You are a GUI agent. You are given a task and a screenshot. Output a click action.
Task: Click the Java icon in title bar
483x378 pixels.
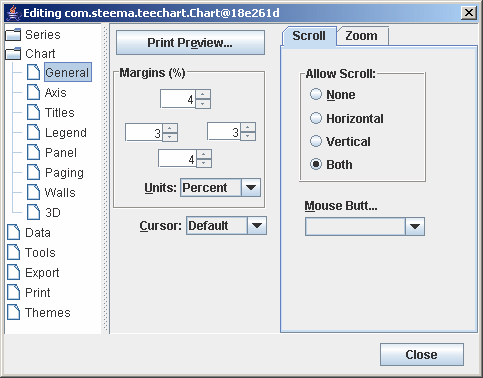(13, 13)
